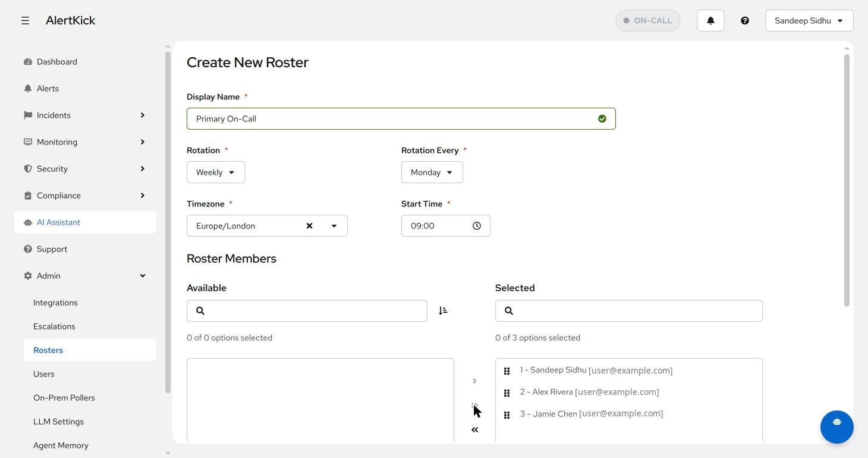Open the floating AI chat button
Screen dimensions: 868x458
coord(837,427)
